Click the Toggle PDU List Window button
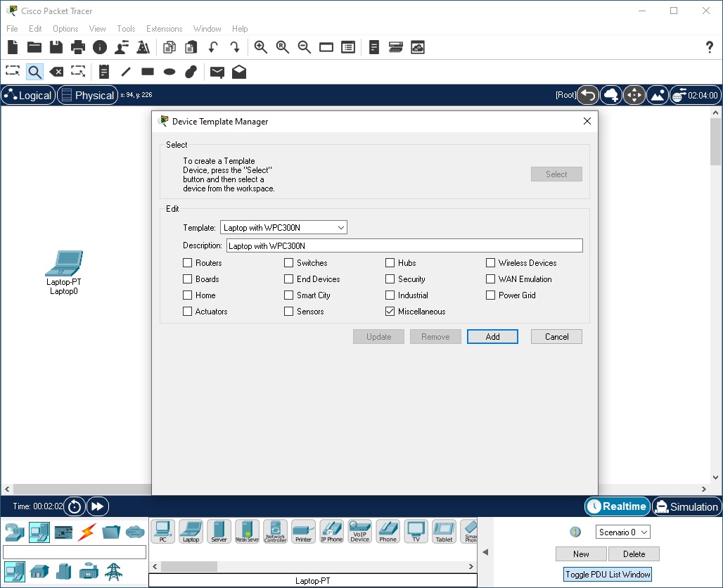This screenshot has height=588, width=723. [606, 575]
